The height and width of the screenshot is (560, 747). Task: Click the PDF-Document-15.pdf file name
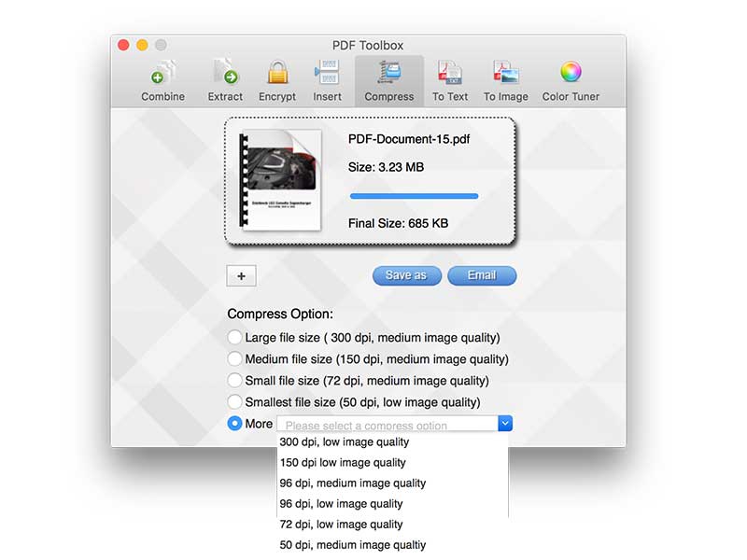coord(409,139)
